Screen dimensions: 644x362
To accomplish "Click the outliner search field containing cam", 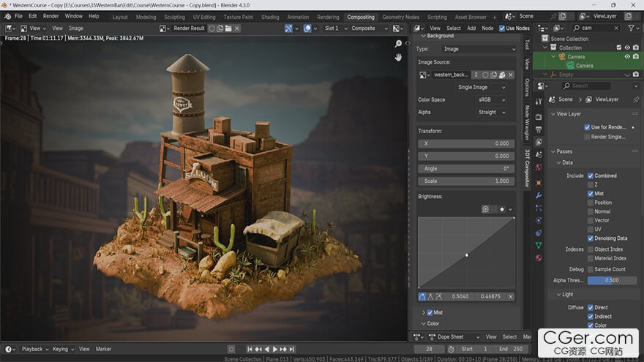I will 596,28.
